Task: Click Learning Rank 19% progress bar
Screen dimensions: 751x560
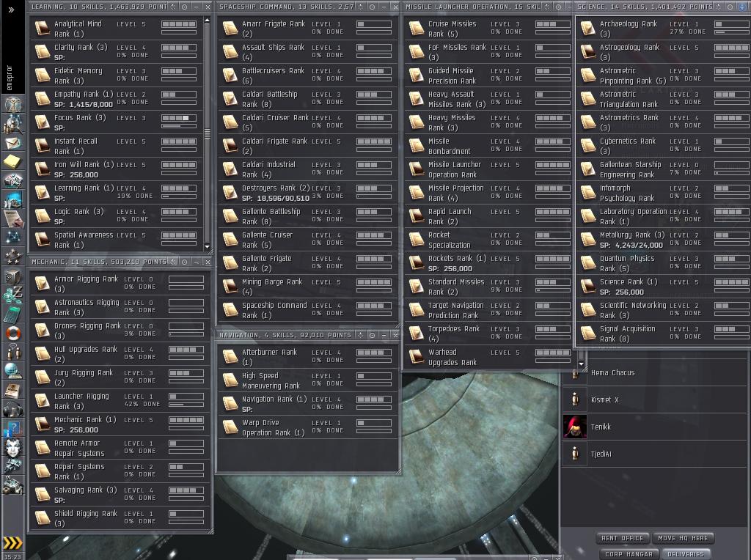Action: tap(179, 196)
